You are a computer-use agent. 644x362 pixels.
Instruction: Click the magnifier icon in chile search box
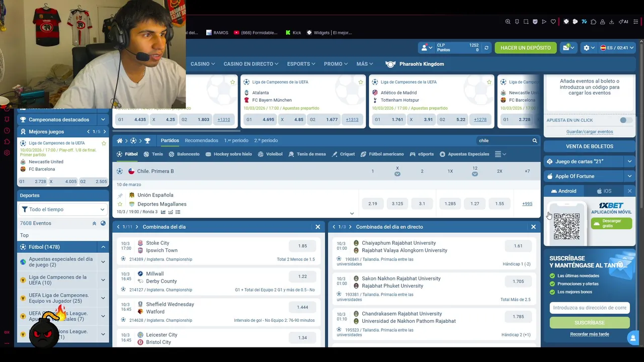coord(534,141)
